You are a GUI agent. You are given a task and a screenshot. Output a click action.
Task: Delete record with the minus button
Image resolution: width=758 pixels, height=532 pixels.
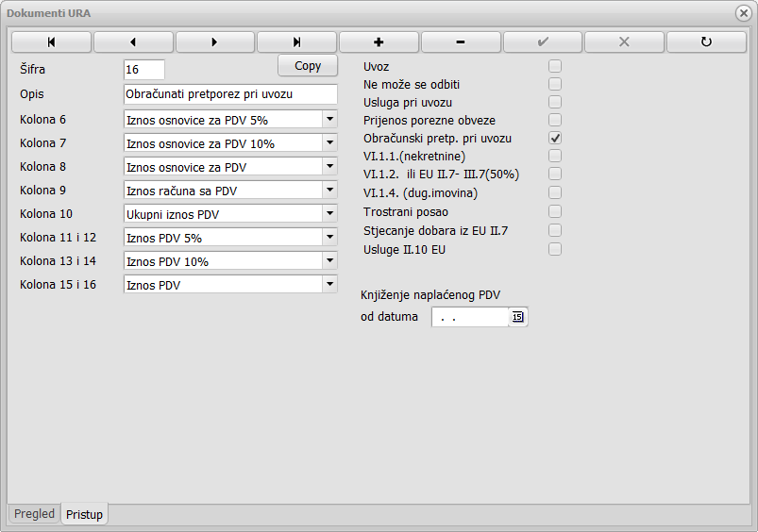461,42
